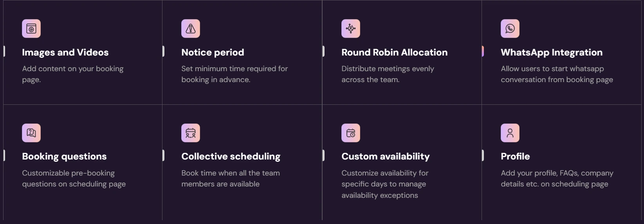Select the Round Robin Allocation title
Viewport: 644px width, 224px height.
[x=394, y=52]
